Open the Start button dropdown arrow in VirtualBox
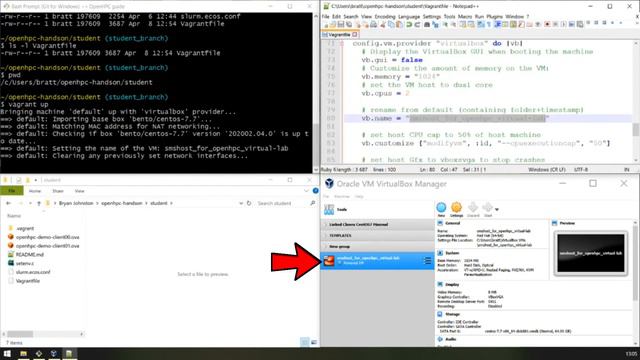 click(497, 209)
